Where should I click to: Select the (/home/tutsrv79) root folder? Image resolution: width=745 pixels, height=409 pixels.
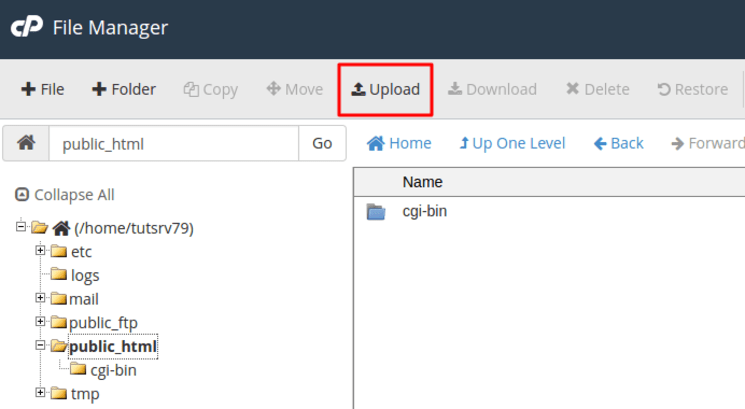click(134, 228)
